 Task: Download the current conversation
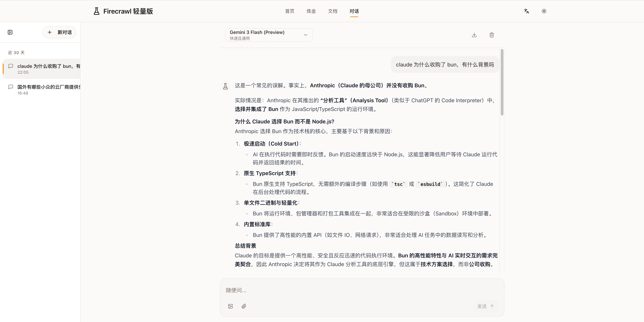(474, 35)
